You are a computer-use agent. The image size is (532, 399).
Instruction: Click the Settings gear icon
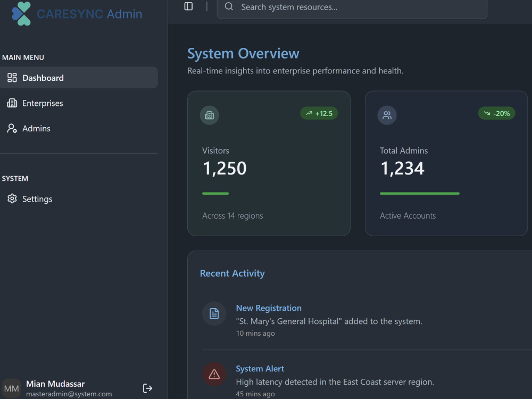(x=12, y=198)
